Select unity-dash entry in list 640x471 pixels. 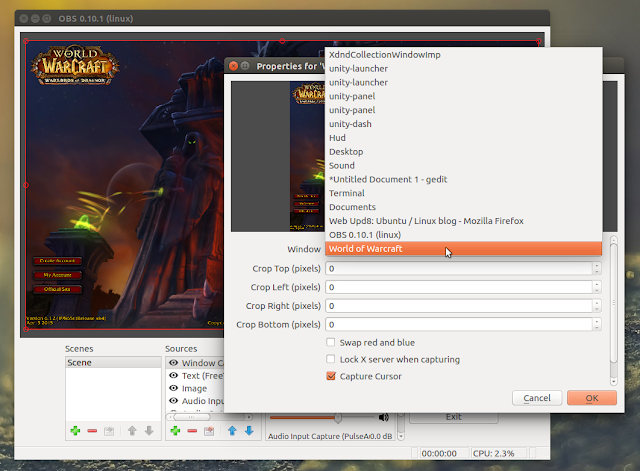463,124
